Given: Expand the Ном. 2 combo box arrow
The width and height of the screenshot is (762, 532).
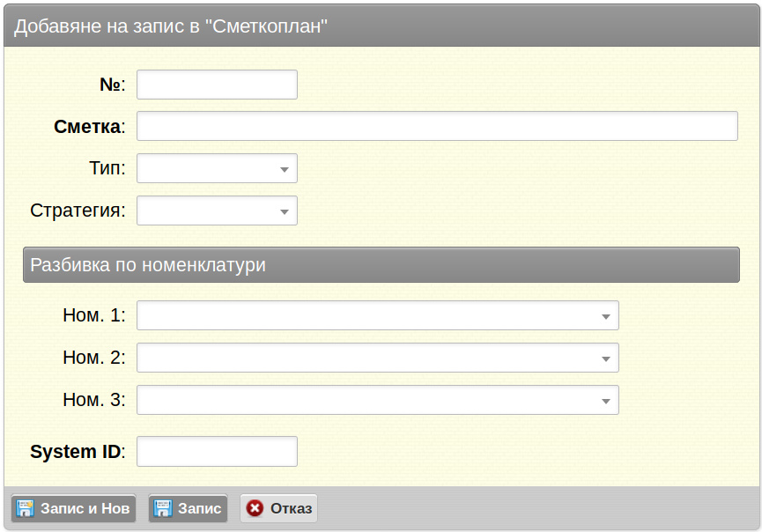Looking at the screenshot, I should [606, 359].
